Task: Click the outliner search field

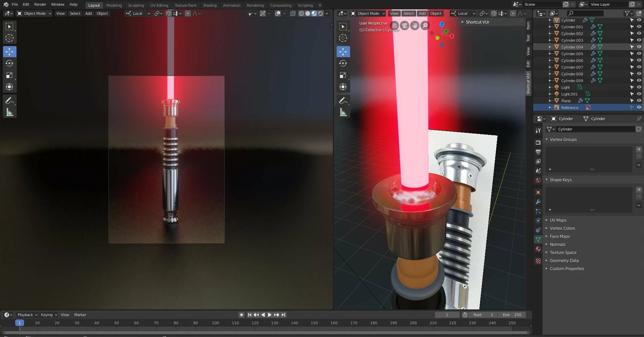Action: [x=585, y=13]
